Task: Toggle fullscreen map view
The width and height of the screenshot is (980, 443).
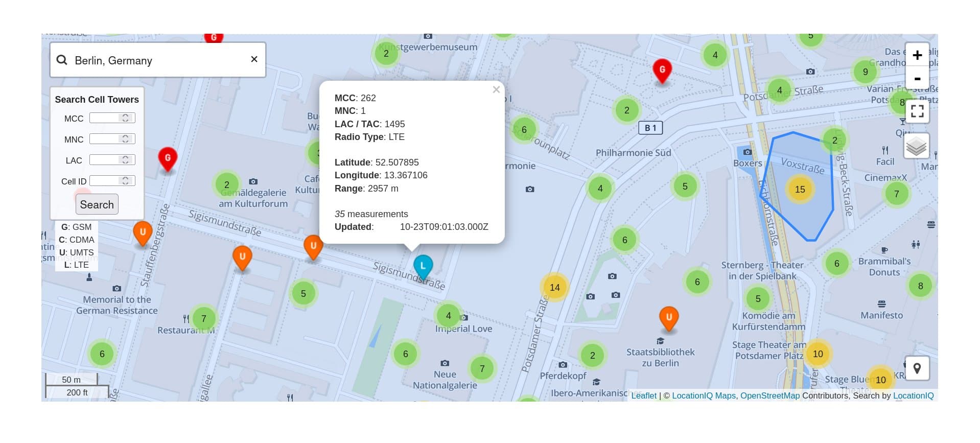Action: click(917, 111)
